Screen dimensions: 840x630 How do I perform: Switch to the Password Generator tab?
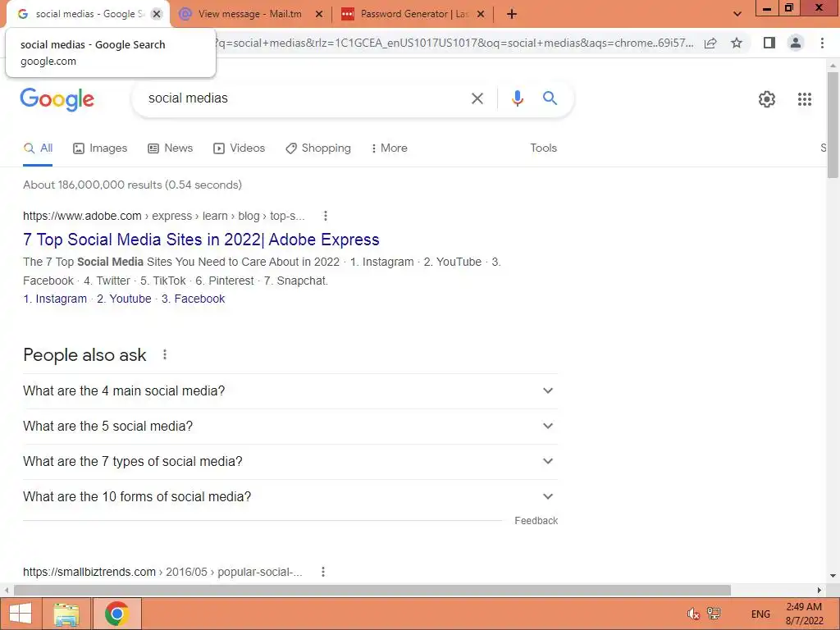[414, 14]
